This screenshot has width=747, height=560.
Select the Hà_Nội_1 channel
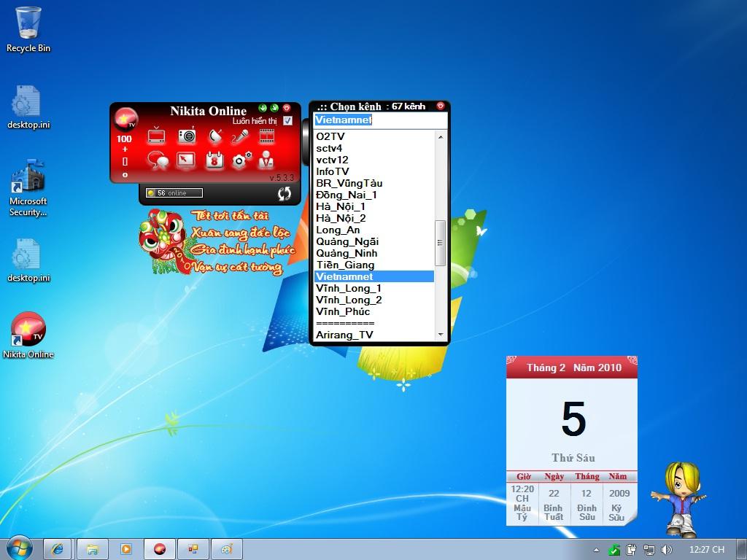tap(374, 206)
